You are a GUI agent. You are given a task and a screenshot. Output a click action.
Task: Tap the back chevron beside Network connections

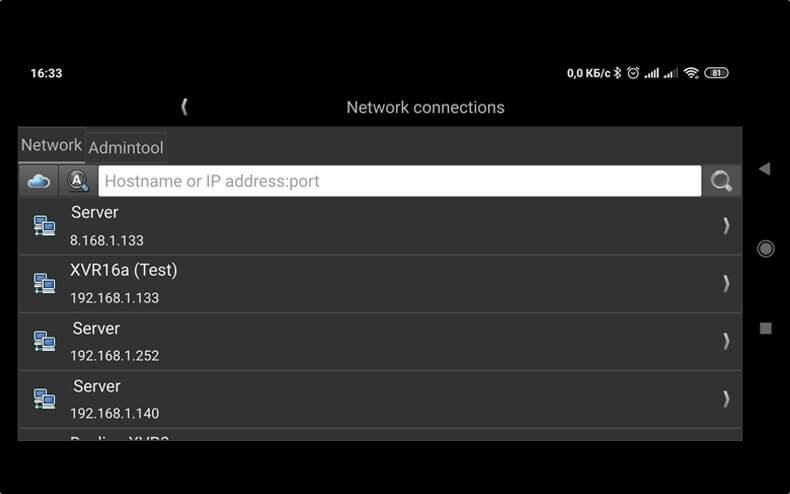point(185,107)
